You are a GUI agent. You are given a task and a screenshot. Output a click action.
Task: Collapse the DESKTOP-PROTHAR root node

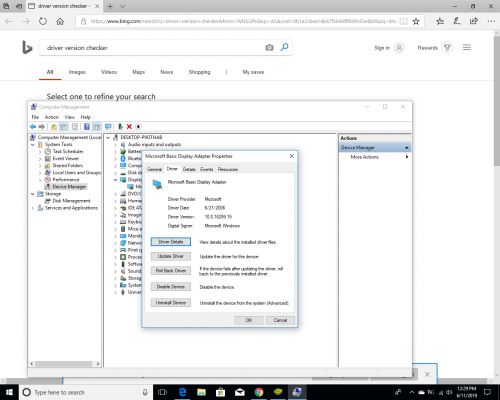[108, 137]
